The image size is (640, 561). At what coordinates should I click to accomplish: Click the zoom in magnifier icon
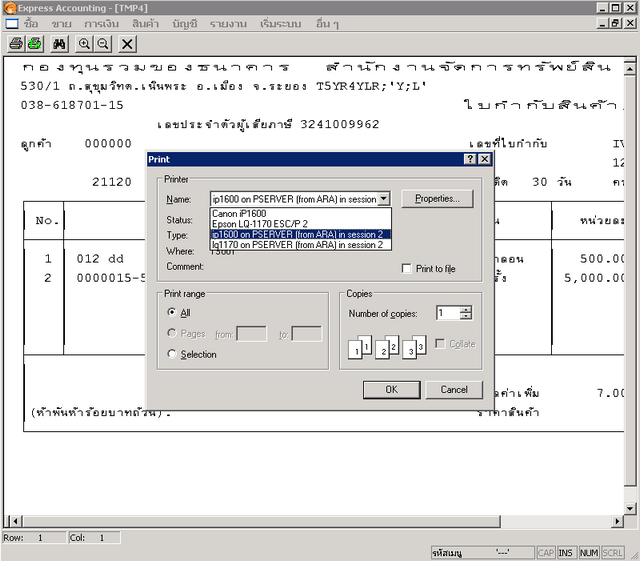coord(84,44)
